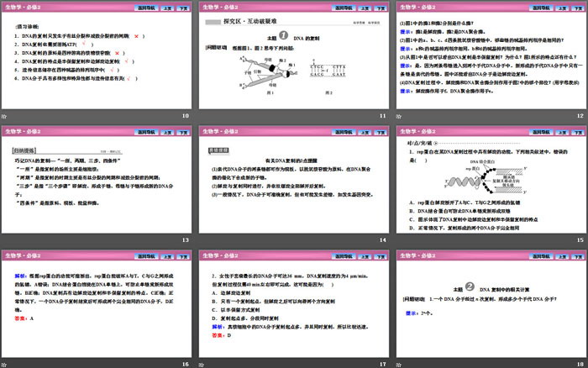This screenshot has width=588, height=368.
Task: Click the red 答案：A text on slide 16
Action: click(x=24, y=318)
